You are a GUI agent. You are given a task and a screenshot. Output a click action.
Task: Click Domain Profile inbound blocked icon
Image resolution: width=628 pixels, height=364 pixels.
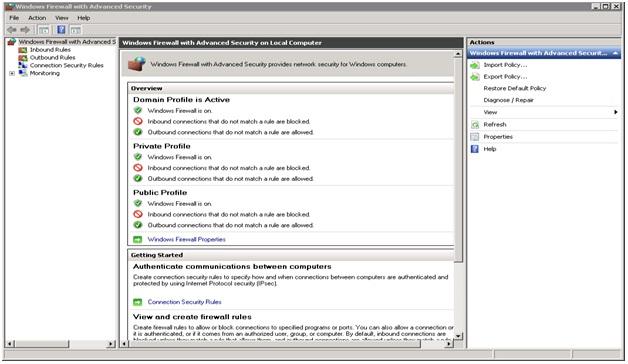tap(138, 121)
